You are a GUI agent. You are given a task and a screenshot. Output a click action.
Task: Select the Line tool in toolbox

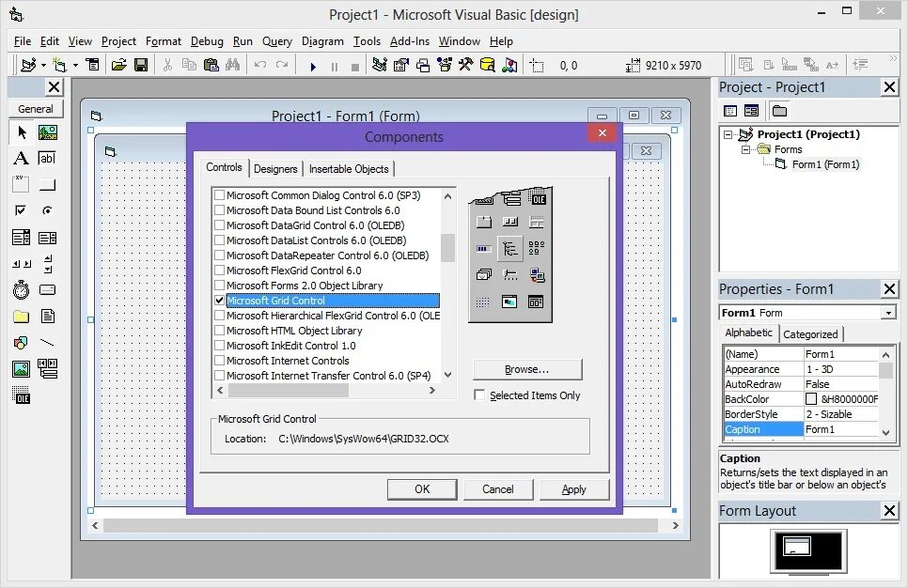[x=47, y=343]
